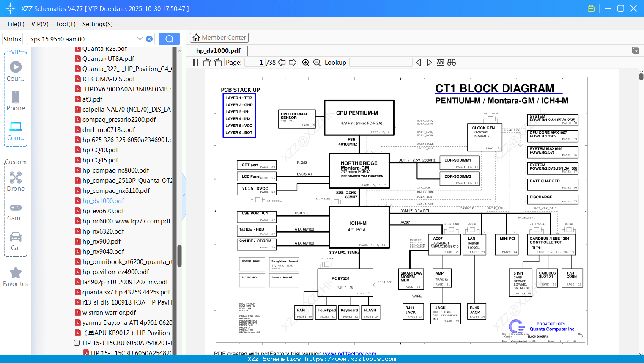Click the file tree scroll-up arrow

click(x=179, y=51)
